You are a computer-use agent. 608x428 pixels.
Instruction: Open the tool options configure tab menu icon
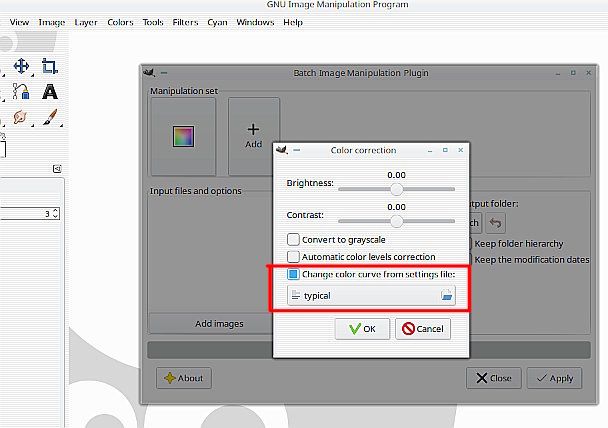[x=57, y=169]
